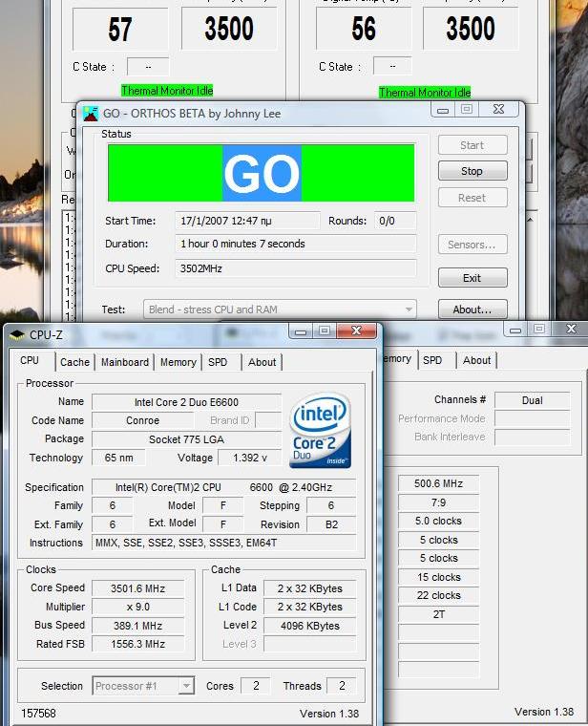Click the L1 Data 2 x 32 KBytes value
Screen dimensions: 588x726
point(310,588)
